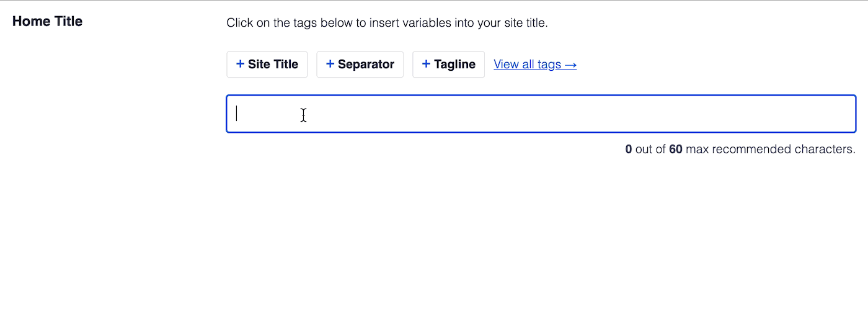
Task: Insert the Separator tag
Action: tap(360, 65)
